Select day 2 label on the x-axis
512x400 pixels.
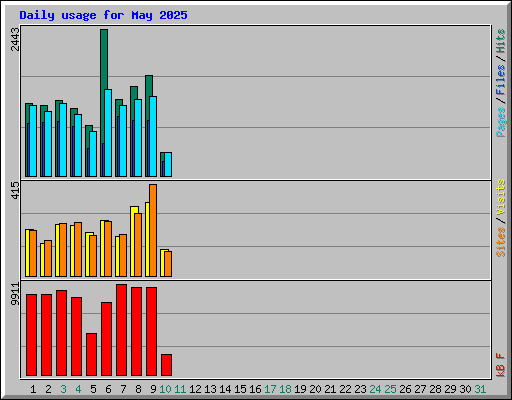coord(48,389)
